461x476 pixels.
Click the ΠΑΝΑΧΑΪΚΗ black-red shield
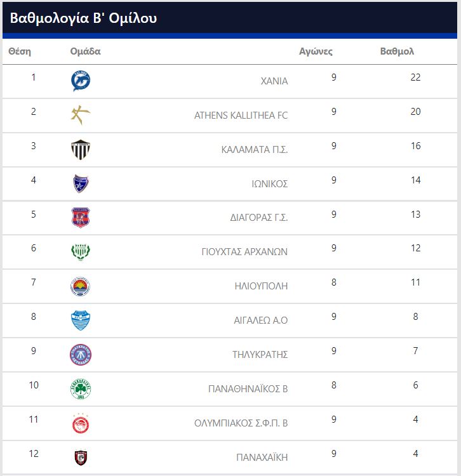click(81, 458)
